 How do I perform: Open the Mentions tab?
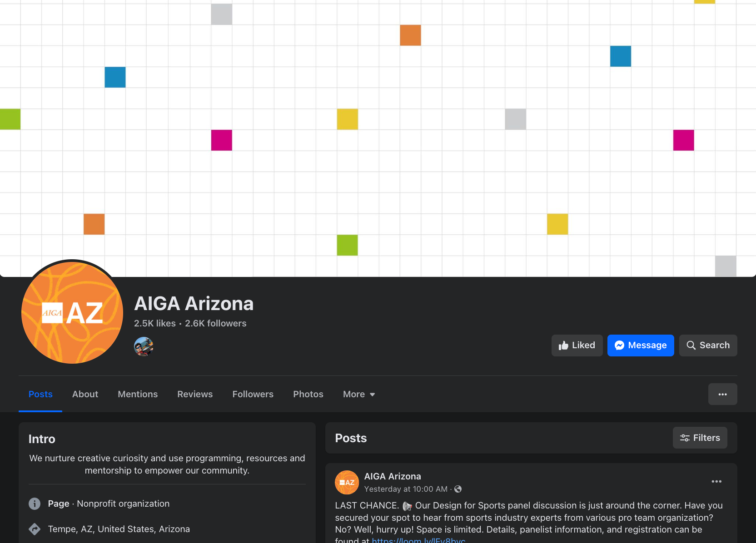pyautogui.click(x=138, y=394)
